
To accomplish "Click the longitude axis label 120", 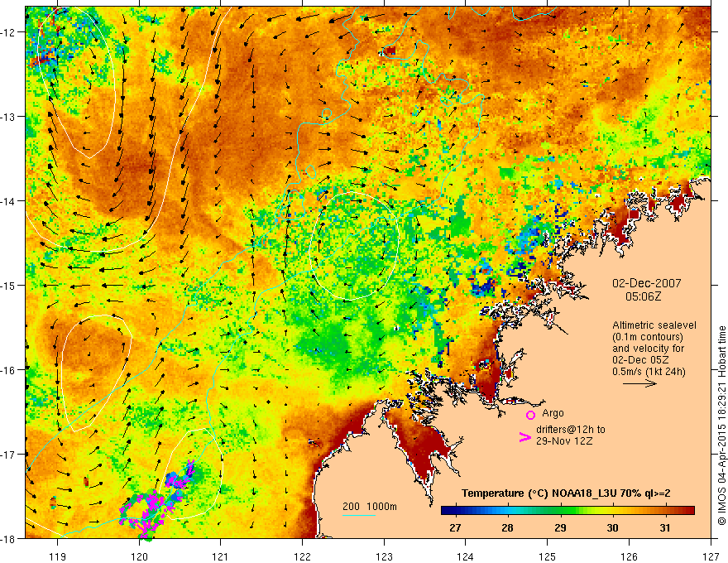I will (x=139, y=556).
